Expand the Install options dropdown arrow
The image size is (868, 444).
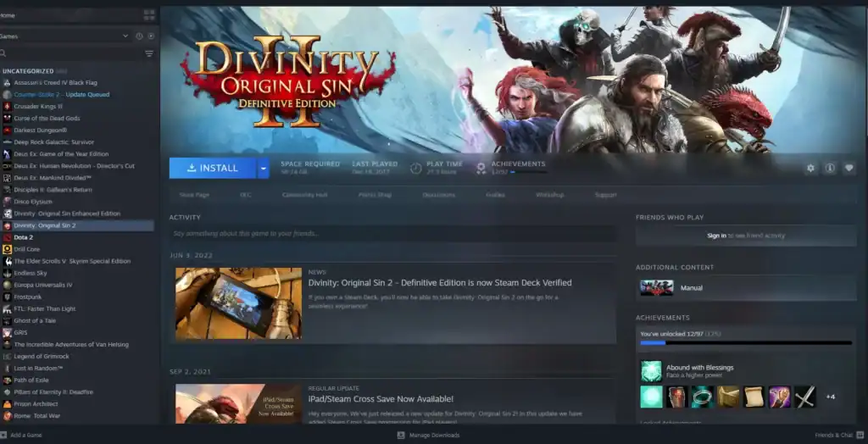[264, 168]
